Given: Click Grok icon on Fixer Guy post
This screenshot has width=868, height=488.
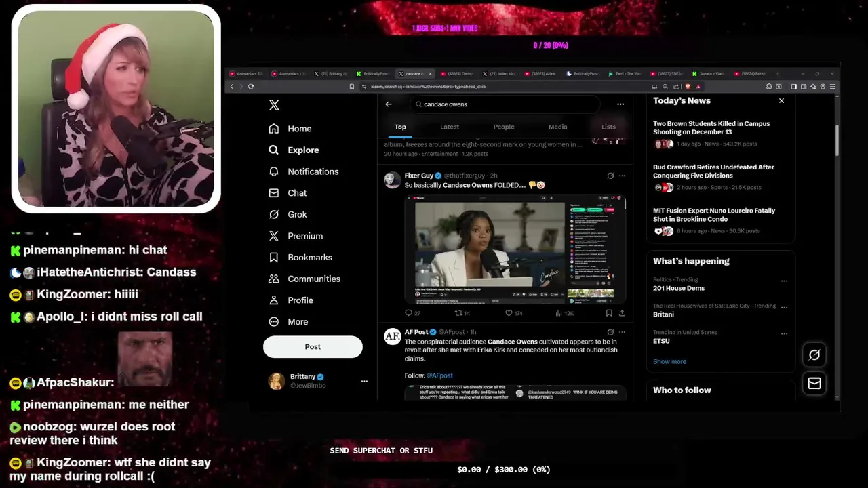Looking at the screenshot, I should (x=610, y=176).
